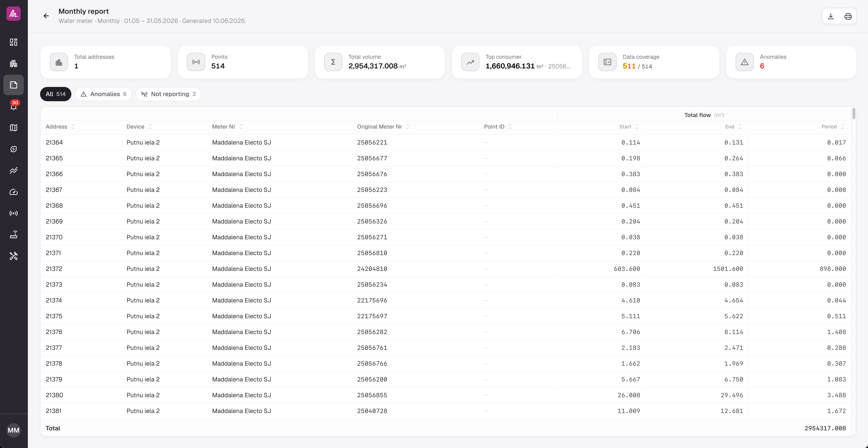Viewport: 868px width, 448px height.
Task: Click meter number 25056855
Action: [x=372, y=395]
